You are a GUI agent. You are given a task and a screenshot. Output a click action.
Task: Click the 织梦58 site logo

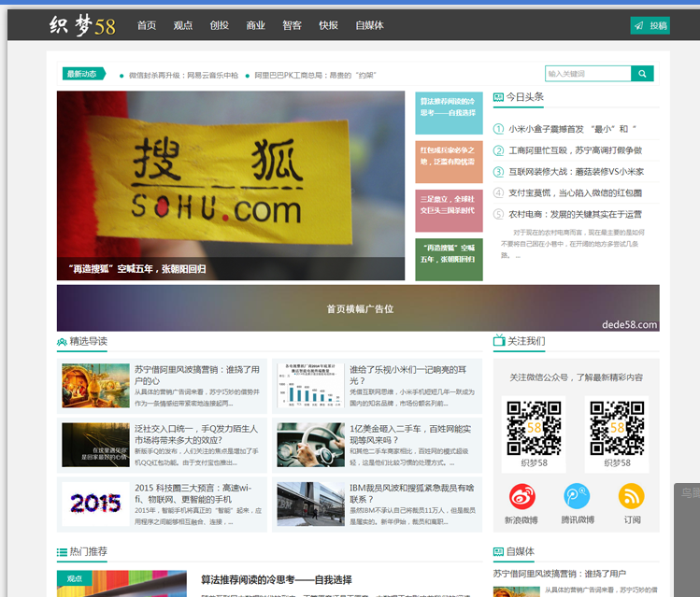(82, 25)
